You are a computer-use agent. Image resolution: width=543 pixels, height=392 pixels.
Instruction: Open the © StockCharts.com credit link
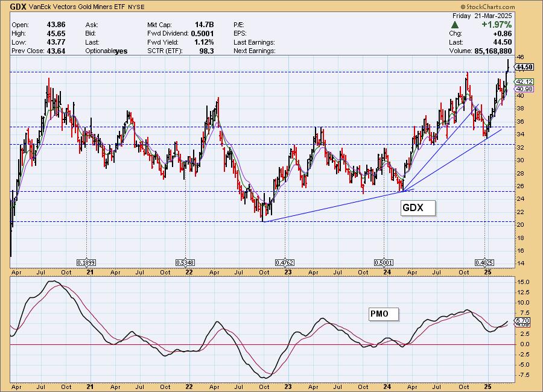(x=487, y=7)
